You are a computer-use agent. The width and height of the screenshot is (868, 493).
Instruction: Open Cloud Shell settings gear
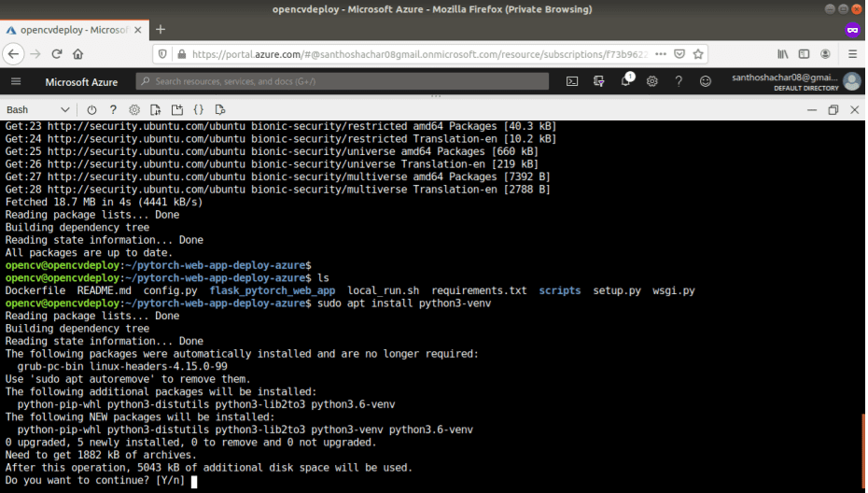134,109
